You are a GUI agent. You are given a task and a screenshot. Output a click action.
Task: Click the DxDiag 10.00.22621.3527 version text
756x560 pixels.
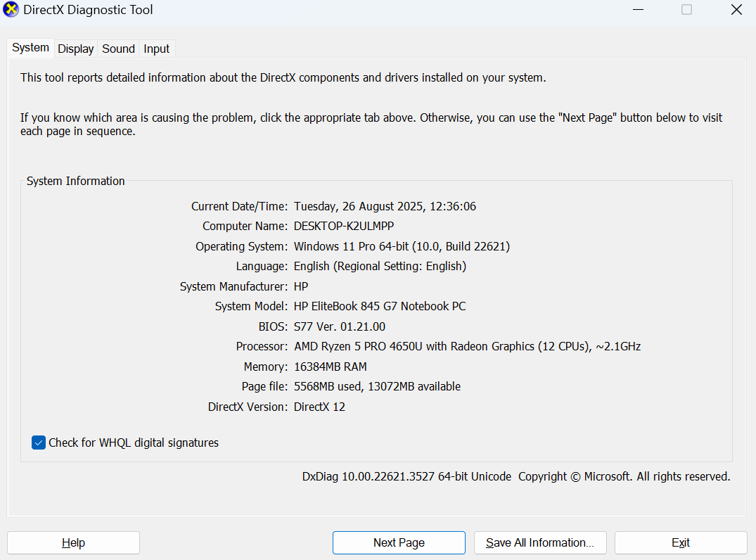(406, 476)
